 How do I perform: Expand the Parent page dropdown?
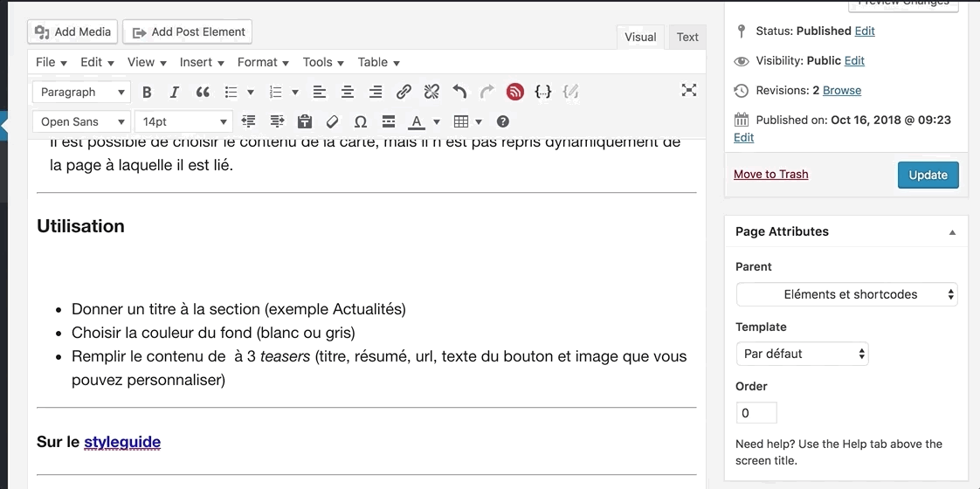[846, 294]
